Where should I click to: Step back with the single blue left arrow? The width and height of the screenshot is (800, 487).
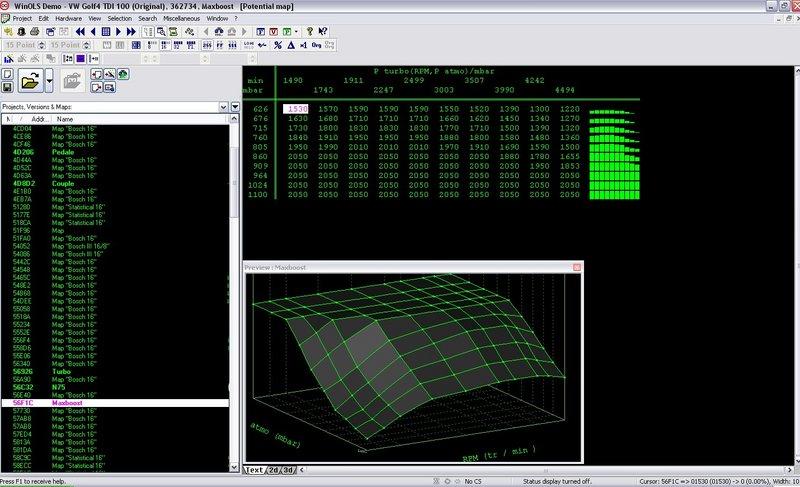click(x=93, y=32)
